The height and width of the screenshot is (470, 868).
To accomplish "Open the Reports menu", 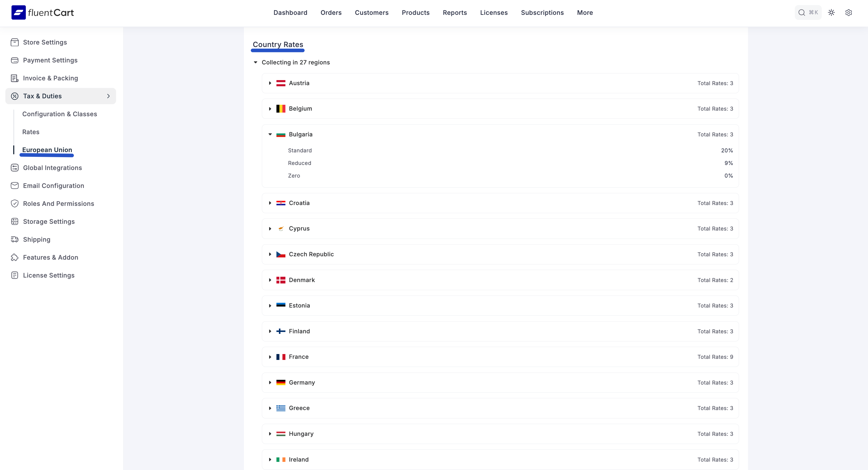I will 454,12.
